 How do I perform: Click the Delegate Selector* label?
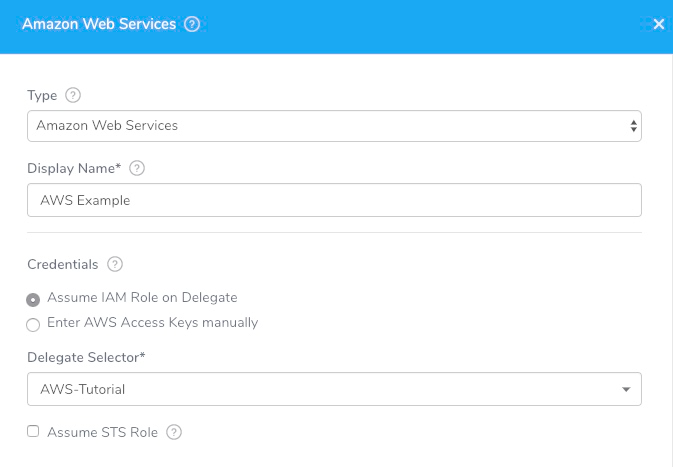(x=86, y=357)
